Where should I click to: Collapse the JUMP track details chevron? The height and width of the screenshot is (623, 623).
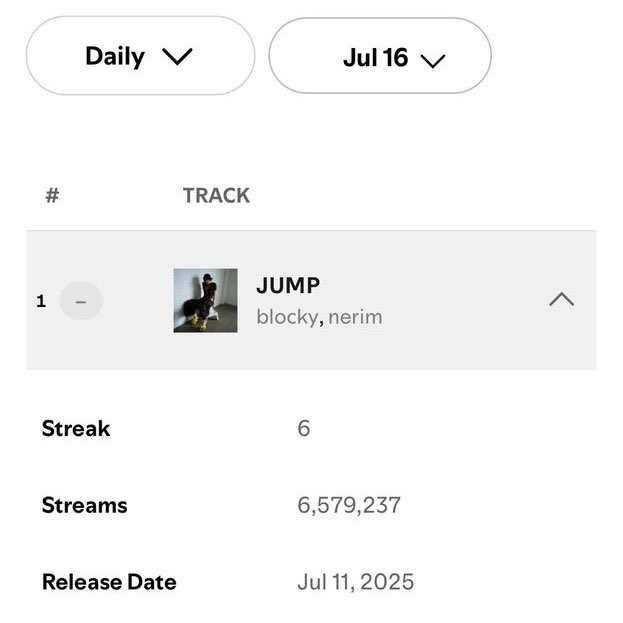click(x=561, y=299)
